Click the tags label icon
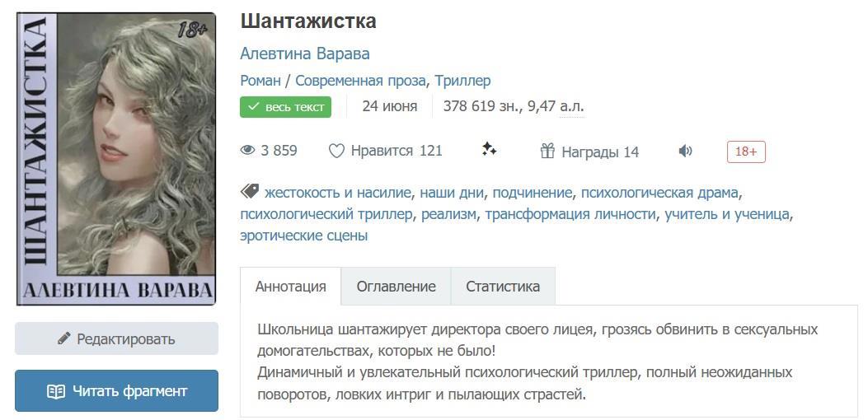 click(249, 192)
